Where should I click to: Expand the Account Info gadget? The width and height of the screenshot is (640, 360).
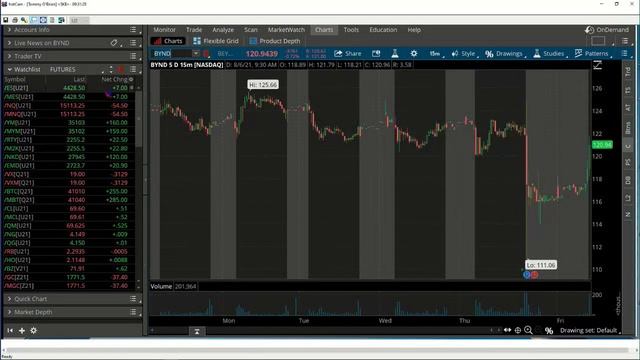(x=9, y=30)
